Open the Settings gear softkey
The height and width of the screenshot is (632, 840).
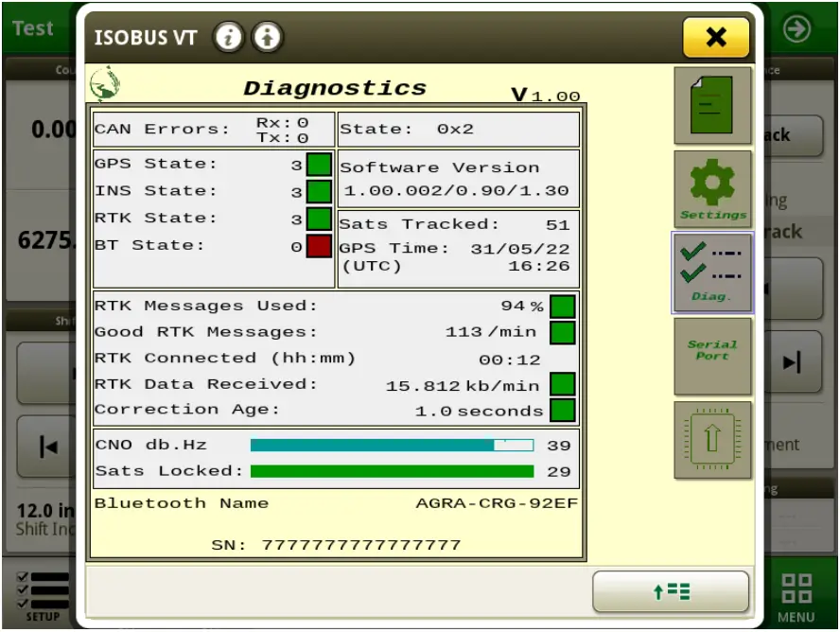click(x=712, y=189)
